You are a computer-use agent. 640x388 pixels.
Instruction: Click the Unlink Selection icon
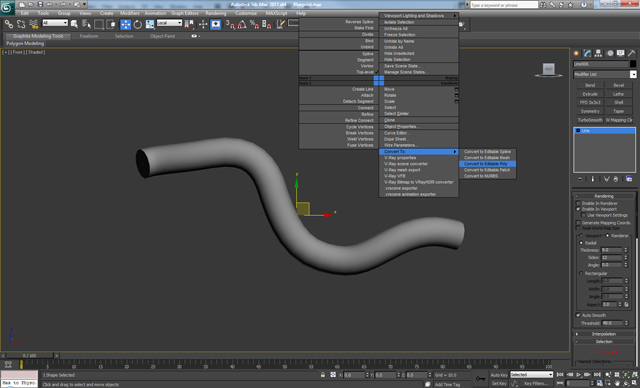pyautogui.click(x=21, y=24)
